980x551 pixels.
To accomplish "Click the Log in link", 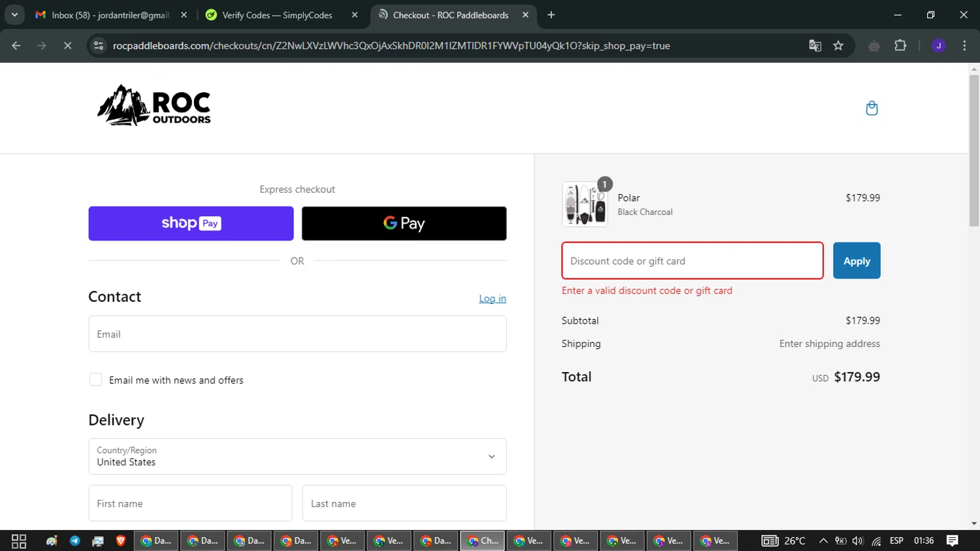I will point(493,299).
